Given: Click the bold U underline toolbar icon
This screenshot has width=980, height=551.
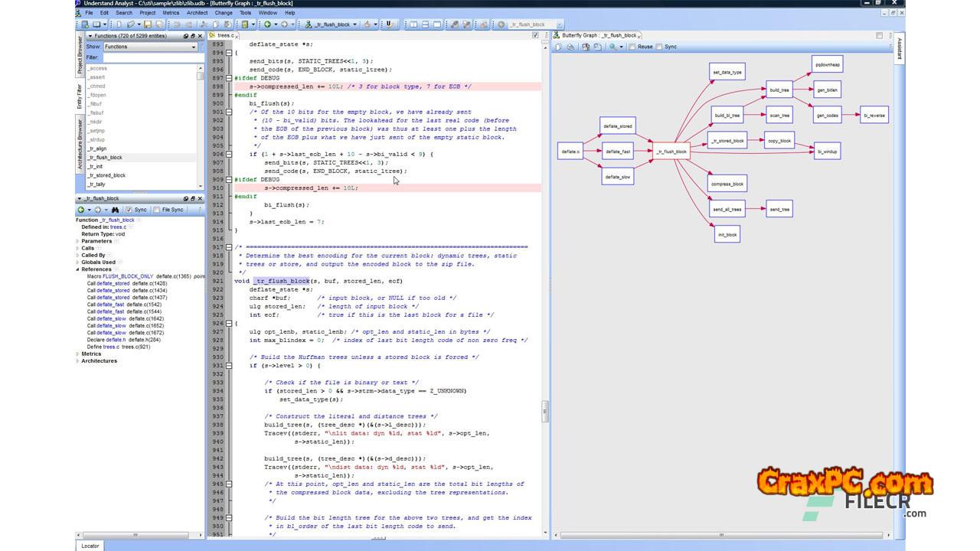Looking at the screenshot, I should (389, 24).
